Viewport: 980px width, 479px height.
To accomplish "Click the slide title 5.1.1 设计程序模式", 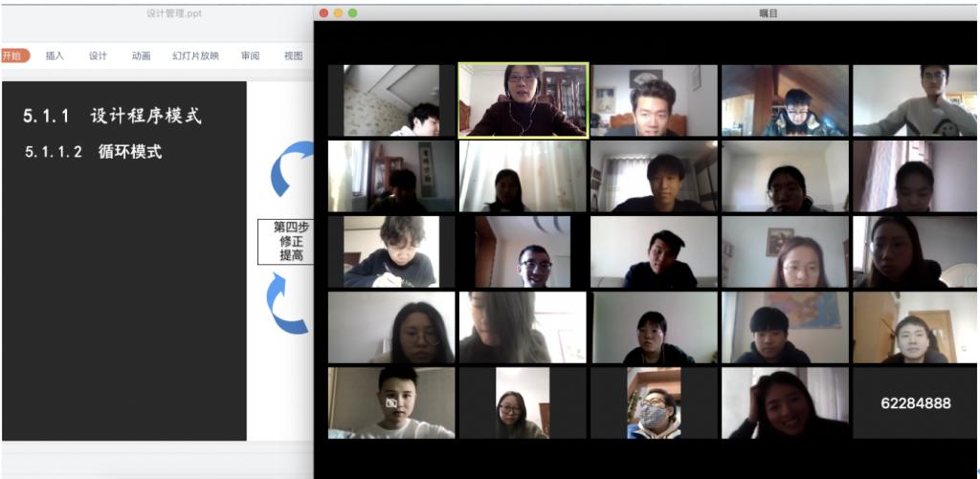I will tap(112, 117).
